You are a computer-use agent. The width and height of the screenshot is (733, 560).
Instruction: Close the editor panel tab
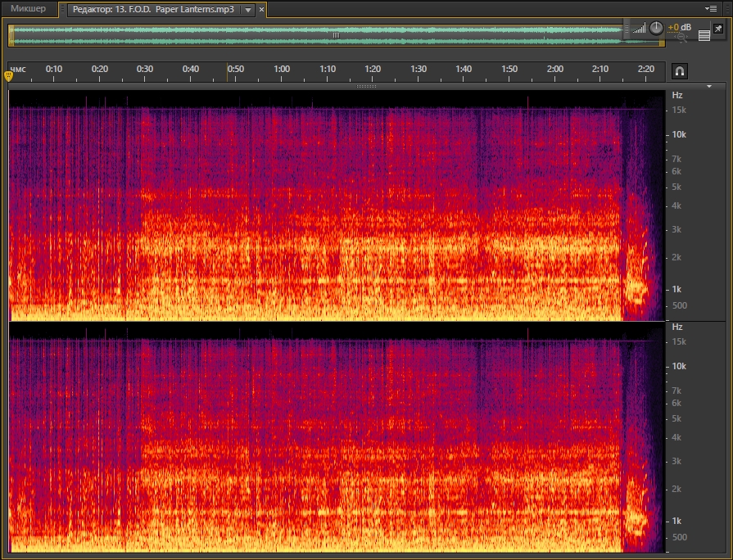261,10
